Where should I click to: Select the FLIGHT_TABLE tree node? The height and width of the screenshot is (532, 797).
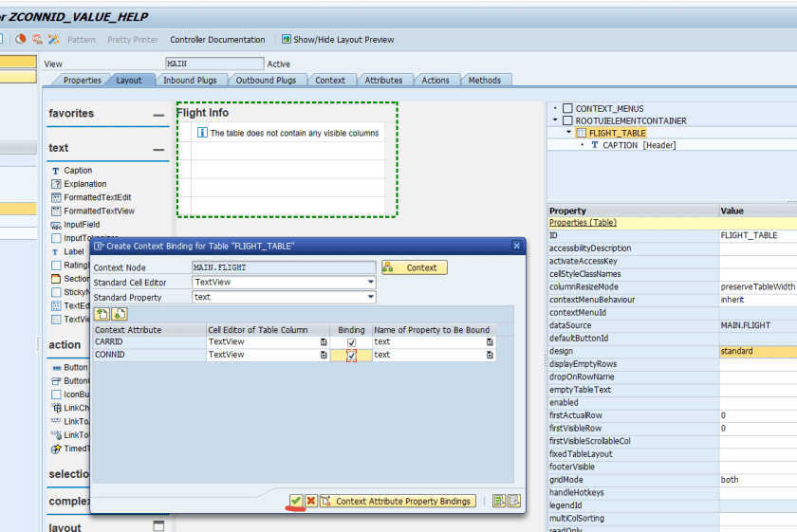[x=617, y=133]
